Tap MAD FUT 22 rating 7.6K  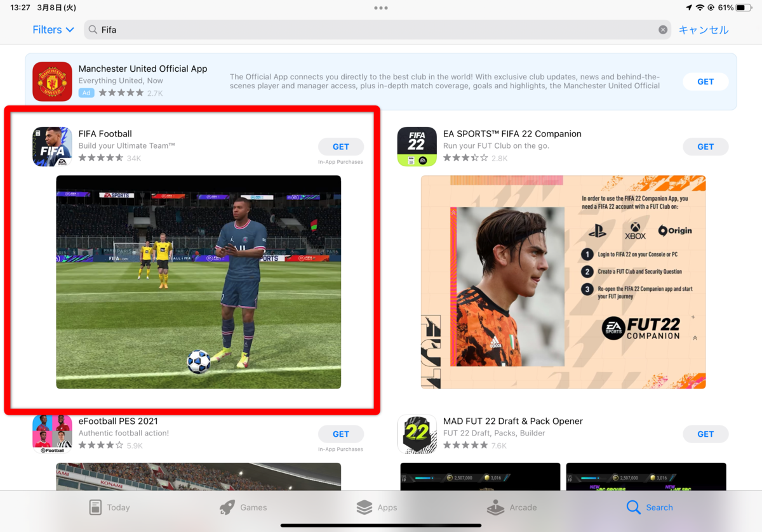tap(475, 446)
